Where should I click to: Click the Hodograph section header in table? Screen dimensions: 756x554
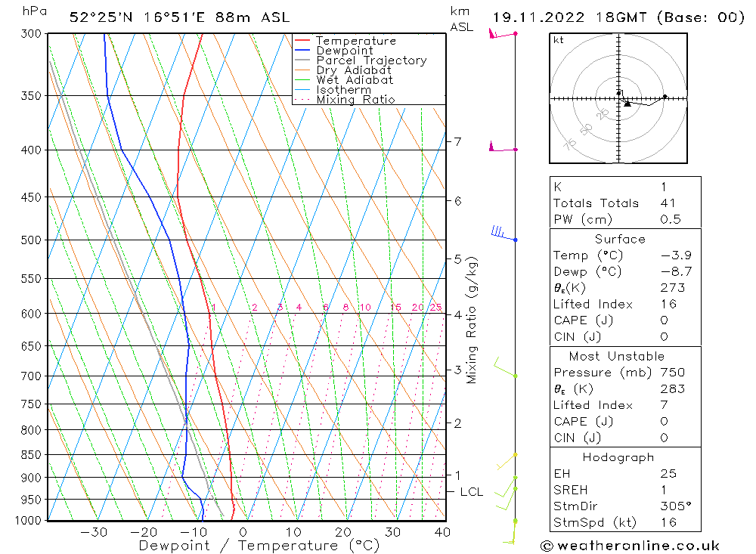pos(619,457)
